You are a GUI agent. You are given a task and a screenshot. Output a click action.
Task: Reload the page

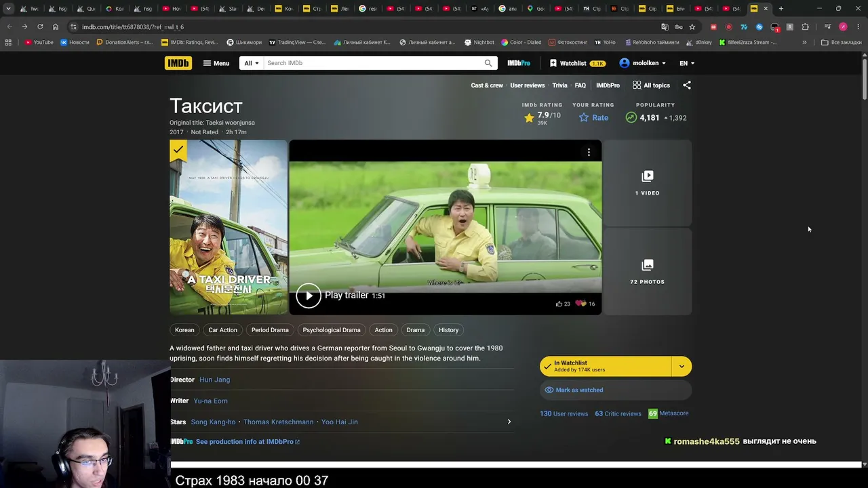point(40,26)
